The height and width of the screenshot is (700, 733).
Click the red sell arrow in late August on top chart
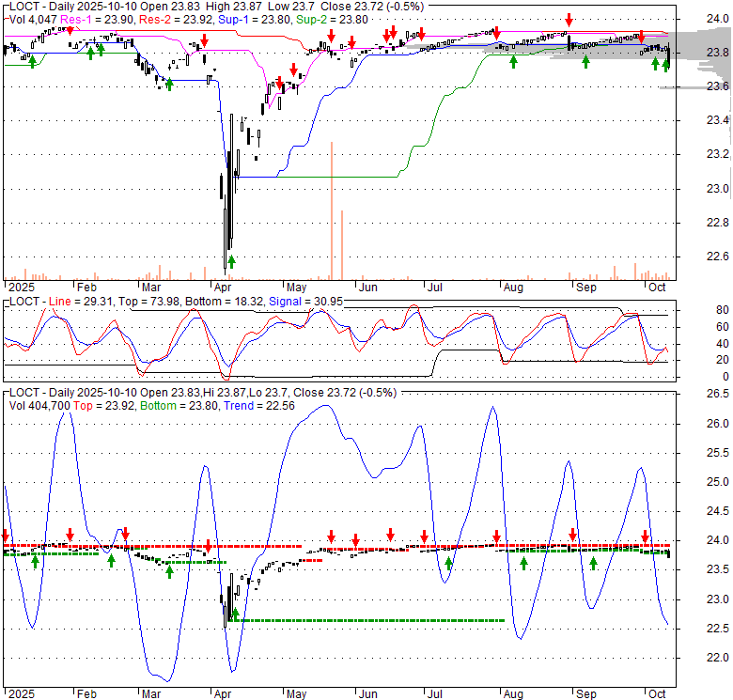point(569,20)
